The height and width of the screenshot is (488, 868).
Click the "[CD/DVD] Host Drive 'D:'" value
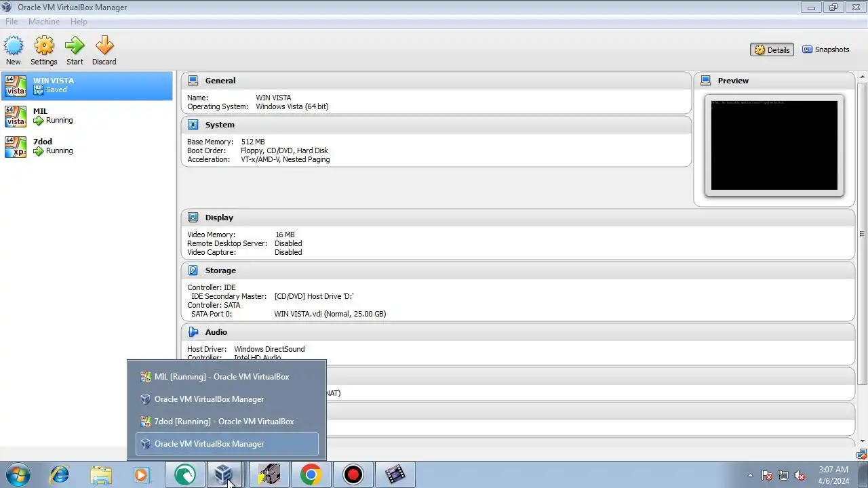314,296
